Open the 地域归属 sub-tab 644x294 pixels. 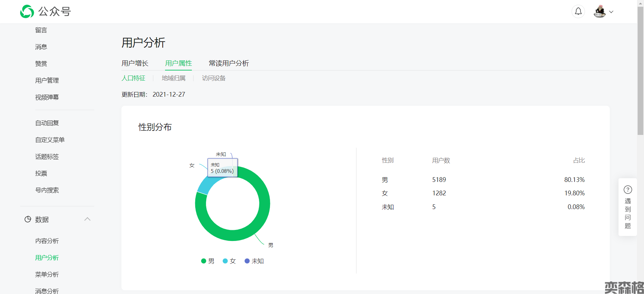173,78
